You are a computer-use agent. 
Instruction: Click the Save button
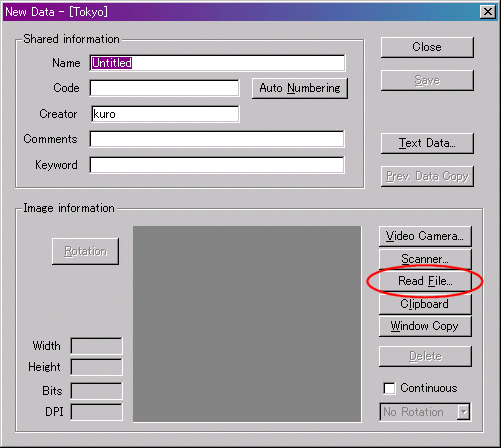[427, 80]
